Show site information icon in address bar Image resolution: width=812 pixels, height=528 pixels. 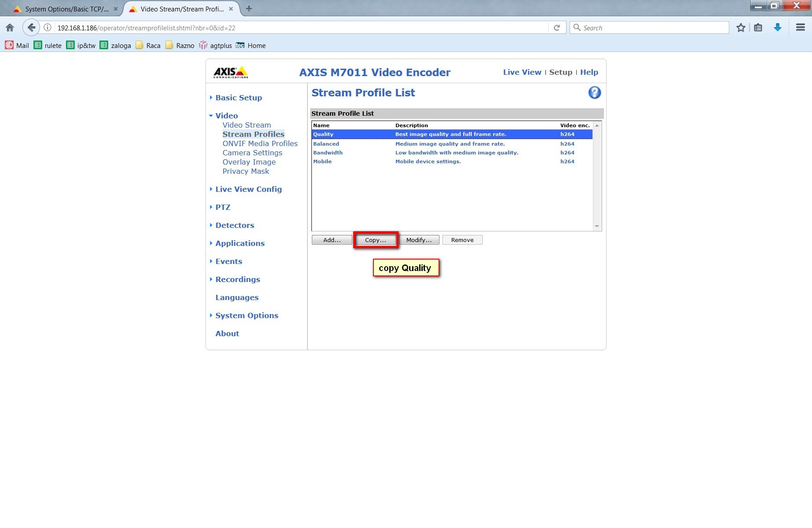point(48,28)
